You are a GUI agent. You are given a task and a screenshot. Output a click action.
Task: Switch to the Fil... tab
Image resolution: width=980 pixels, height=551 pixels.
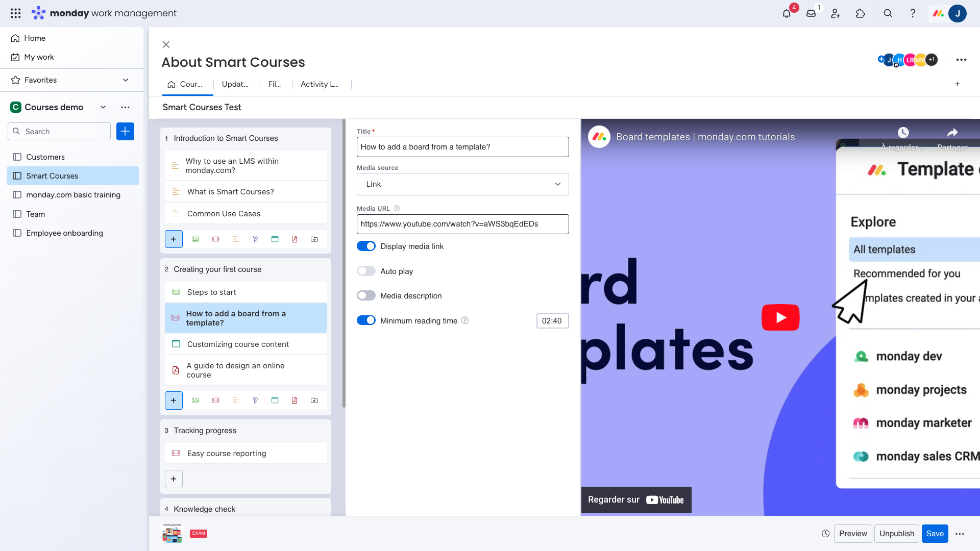(x=275, y=84)
